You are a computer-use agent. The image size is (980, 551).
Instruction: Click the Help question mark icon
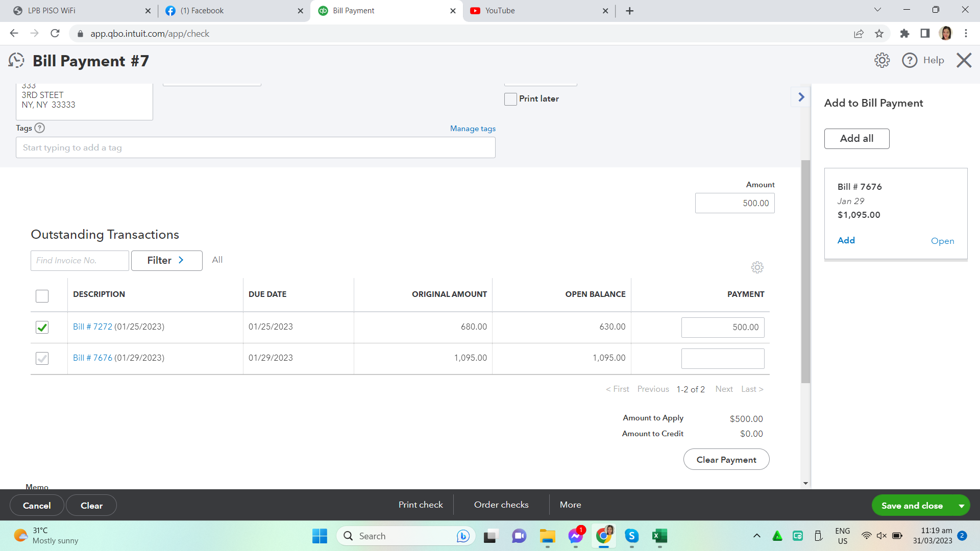point(909,60)
